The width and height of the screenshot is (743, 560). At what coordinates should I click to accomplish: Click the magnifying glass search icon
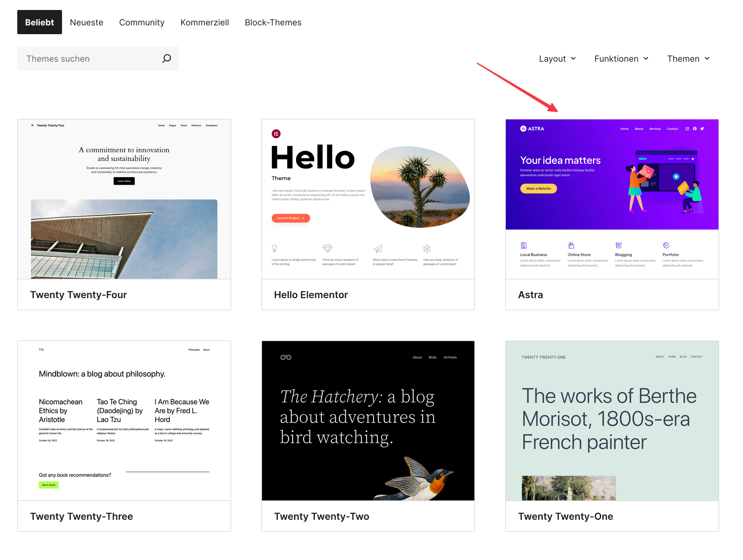(167, 58)
